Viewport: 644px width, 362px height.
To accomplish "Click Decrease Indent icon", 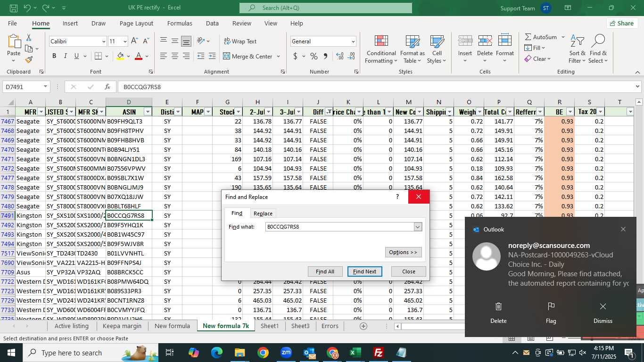I will (x=201, y=56).
